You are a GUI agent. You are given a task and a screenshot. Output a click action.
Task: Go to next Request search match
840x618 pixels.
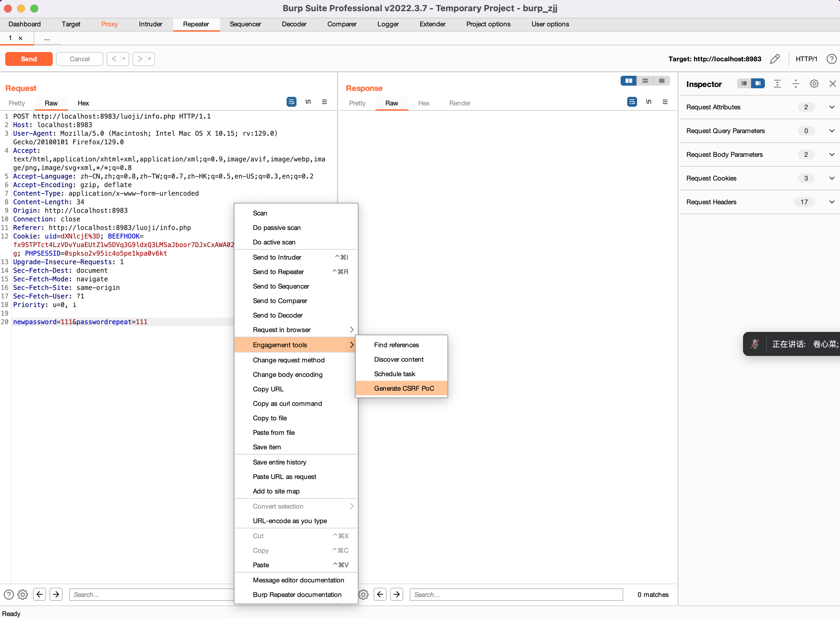(56, 594)
